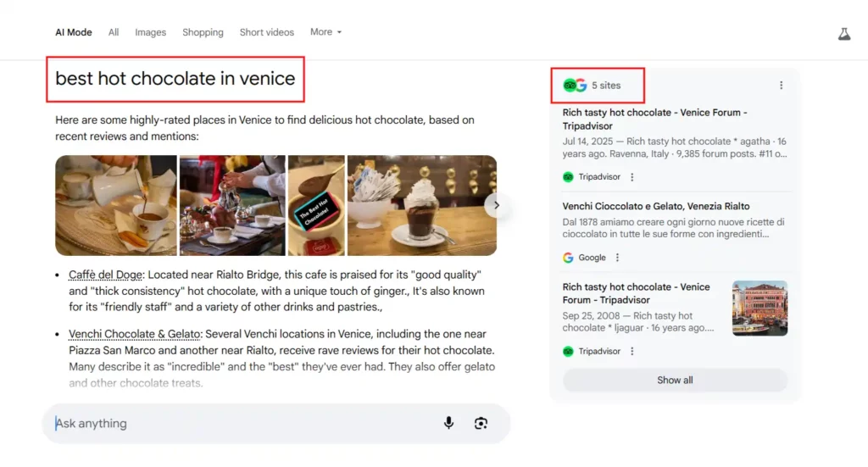Switch to the Short videos tab

(267, 32)
